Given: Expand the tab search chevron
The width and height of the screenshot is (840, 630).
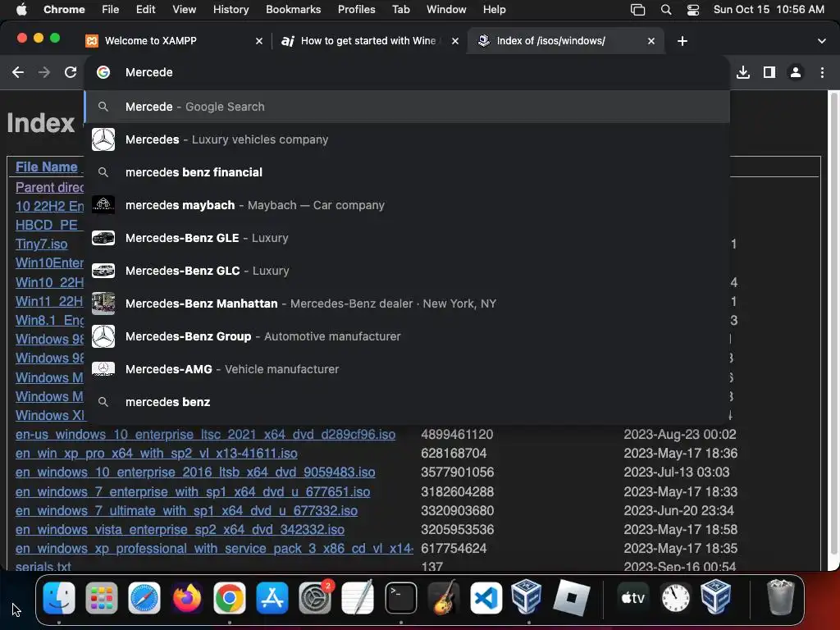Looking at the screenshot, I should (x=822, y=41).
